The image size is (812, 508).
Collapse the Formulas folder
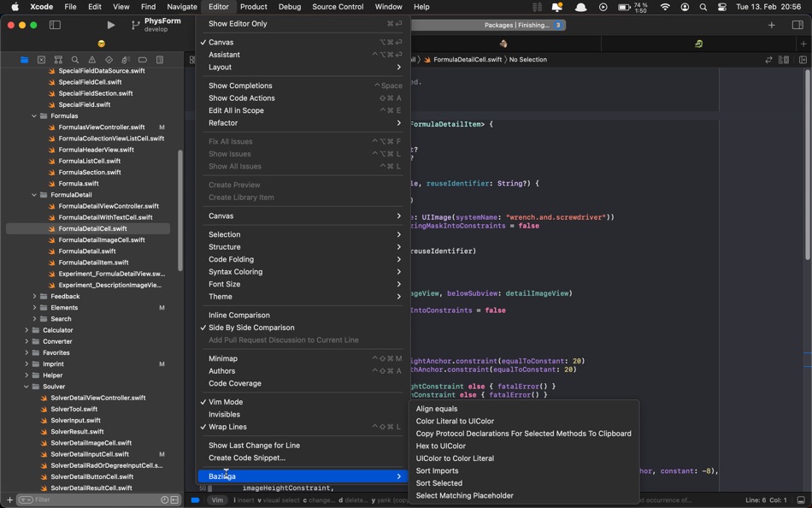point(34,116)
